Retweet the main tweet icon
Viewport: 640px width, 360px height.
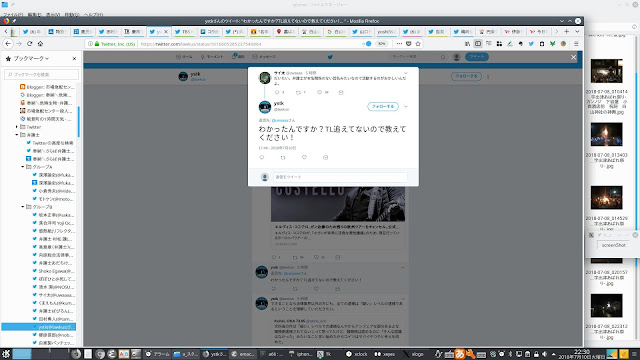point(283,157)
